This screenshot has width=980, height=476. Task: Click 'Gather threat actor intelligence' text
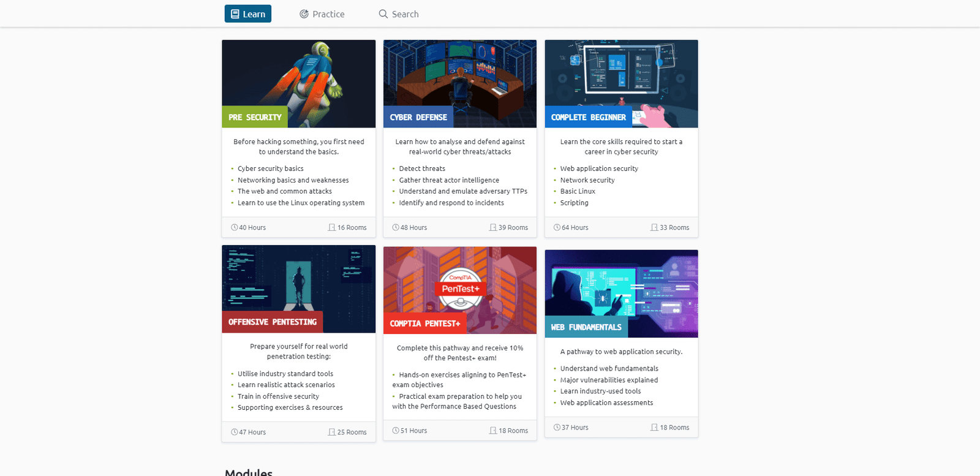click(x=449, y=180)
